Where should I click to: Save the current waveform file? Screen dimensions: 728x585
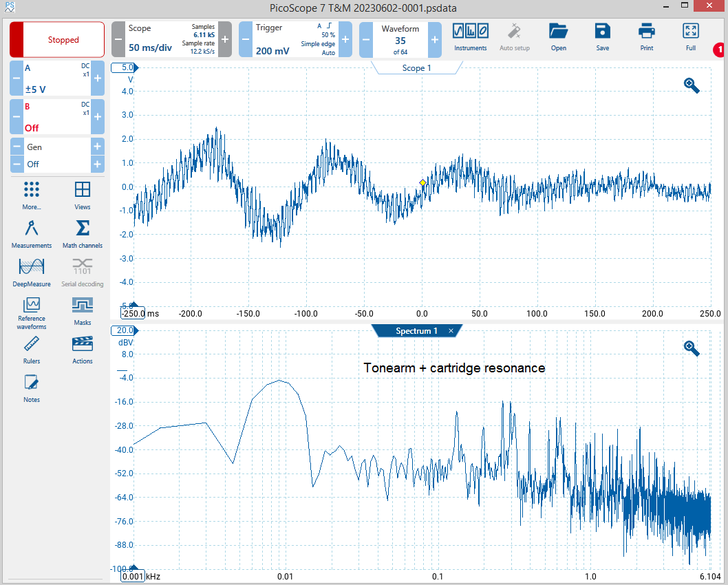602,37
